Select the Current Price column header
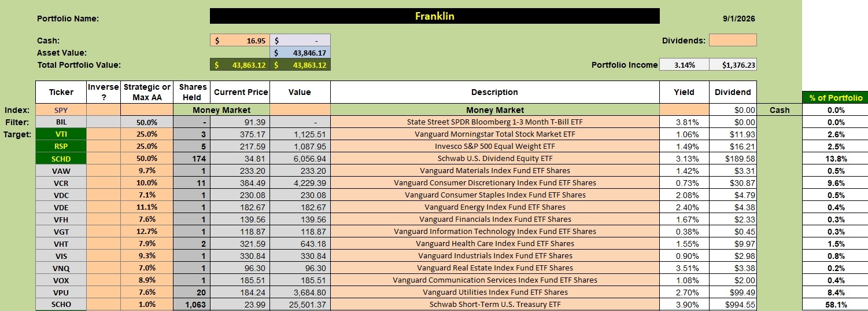 [240, 92]
